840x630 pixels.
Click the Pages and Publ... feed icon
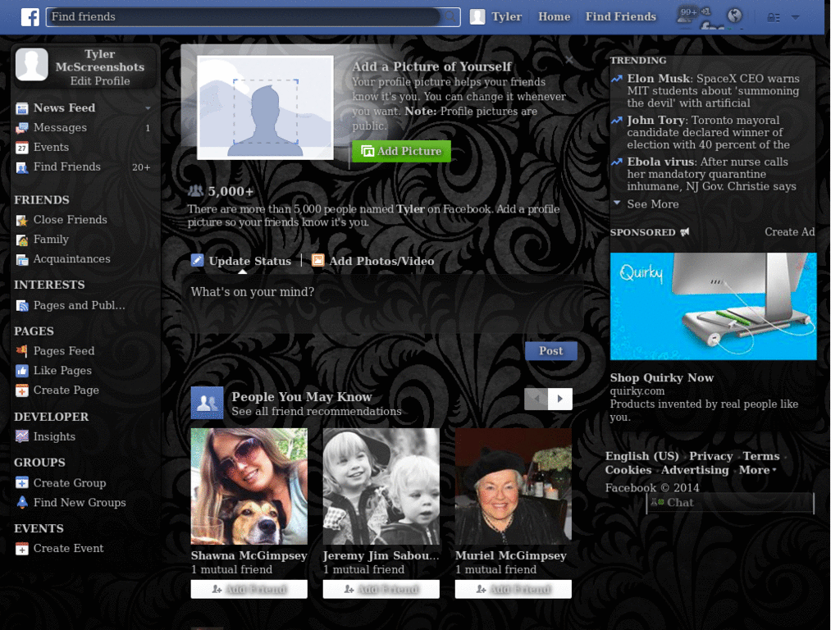22,306
